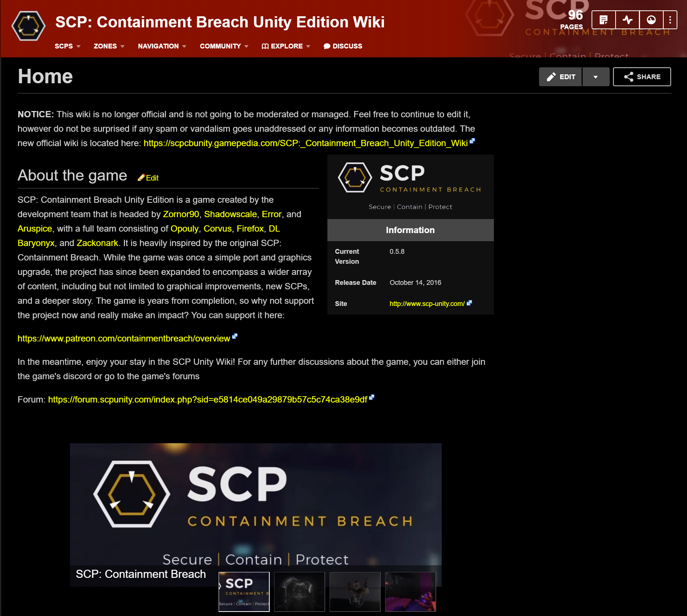Viewport: 687px width, 616px height.
Task: Visit the scp-unity.com site link
Action: point(427,304)
